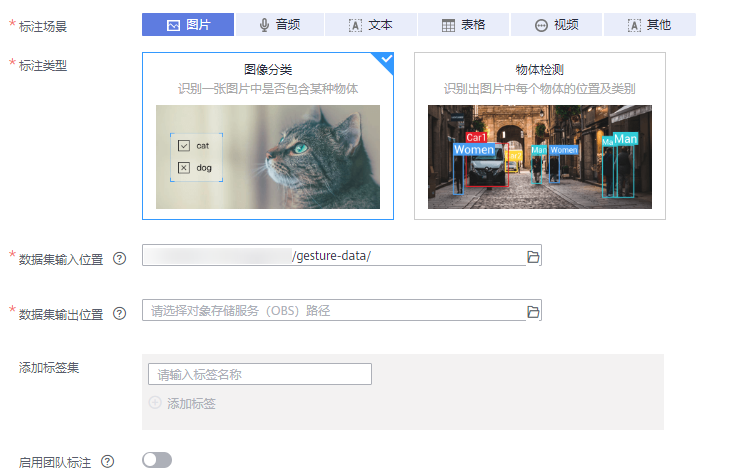The image size is (745, 475).
Task: Show help for 数据集输出位置
Action: point(120,314)
